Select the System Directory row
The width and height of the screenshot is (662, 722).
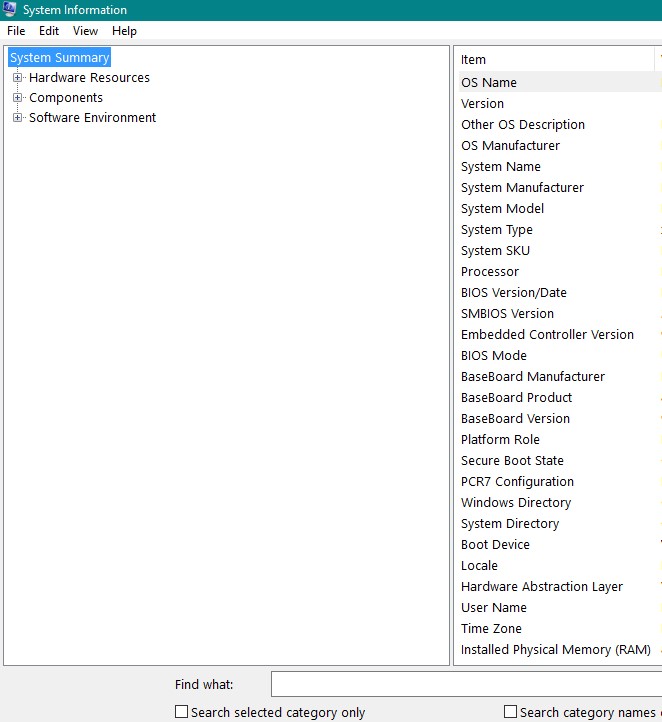click(560, 524)
